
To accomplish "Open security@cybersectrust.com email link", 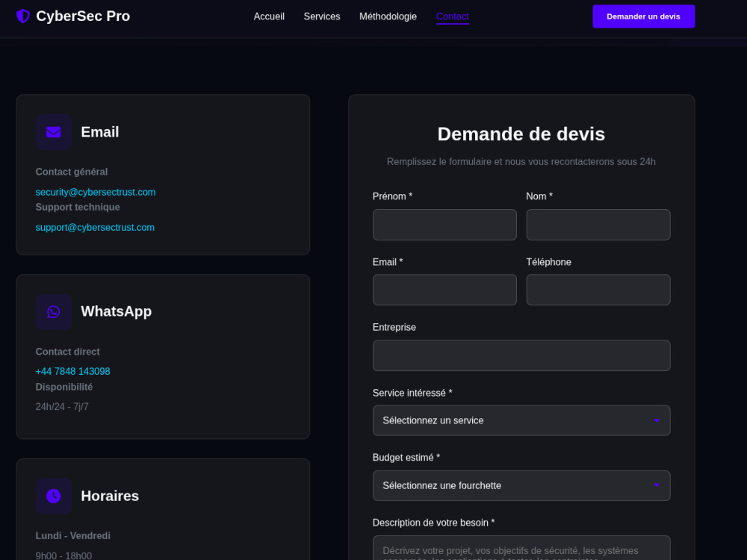I will (96, 192).
